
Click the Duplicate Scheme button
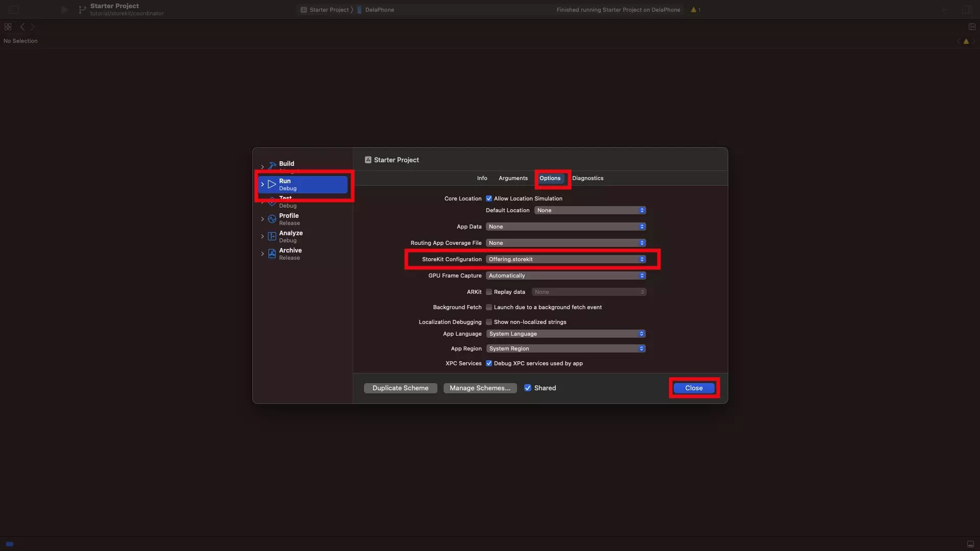pyautogui.click(x=401, y=388)
